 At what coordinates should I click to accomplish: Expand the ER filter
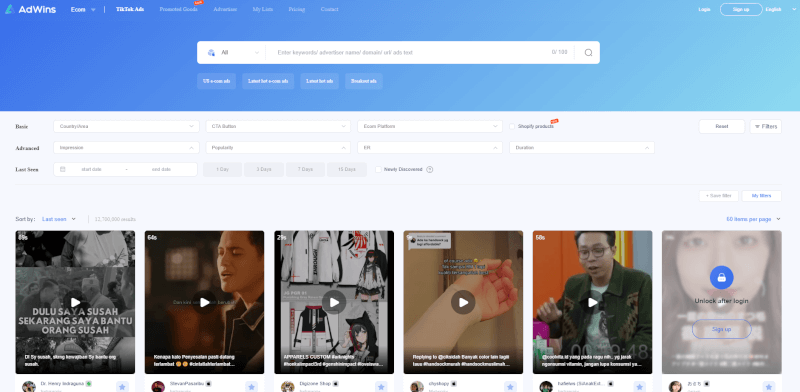coord(430,148)
